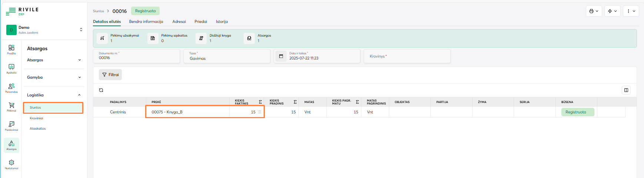Screen dimensions: 644x178
Task: Go to Personalas in the sidebar
Action: tap(11, 88)
